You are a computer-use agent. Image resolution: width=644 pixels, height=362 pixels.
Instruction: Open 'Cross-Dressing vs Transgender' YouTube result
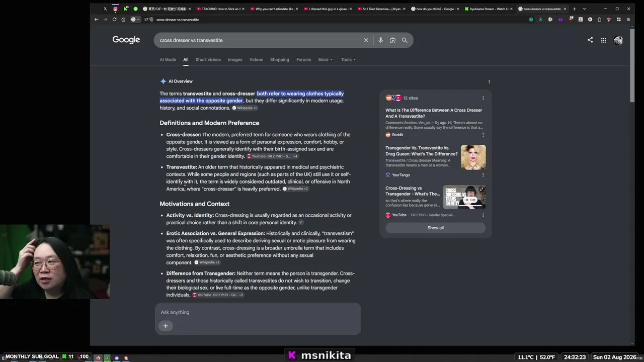[x=413, y=191]
